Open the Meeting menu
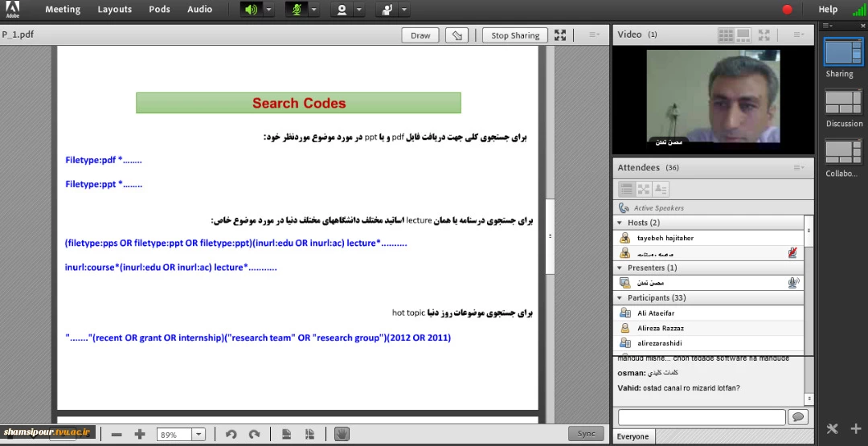The height and width of the screenshot is (446, 868). pyautogui.click(x=63, y=10)
